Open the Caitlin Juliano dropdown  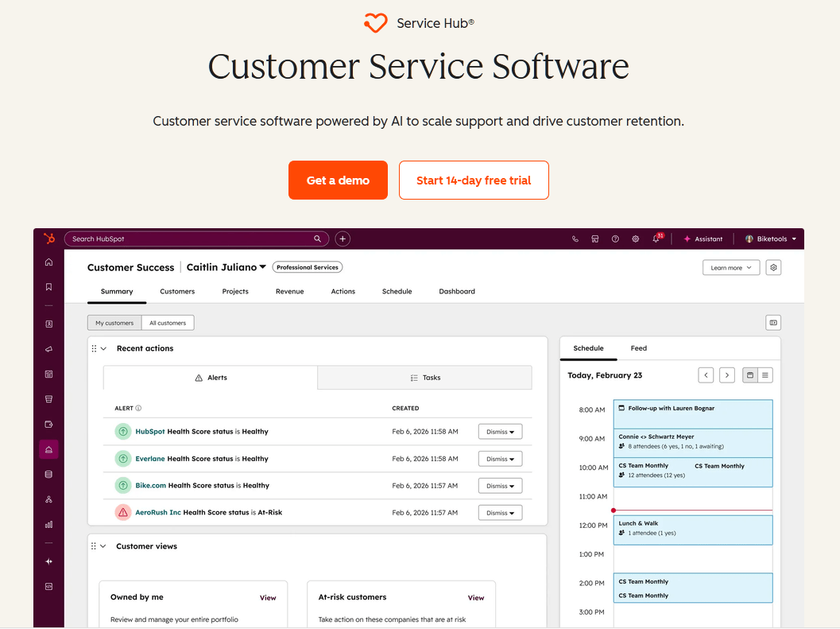pos(226,267)
